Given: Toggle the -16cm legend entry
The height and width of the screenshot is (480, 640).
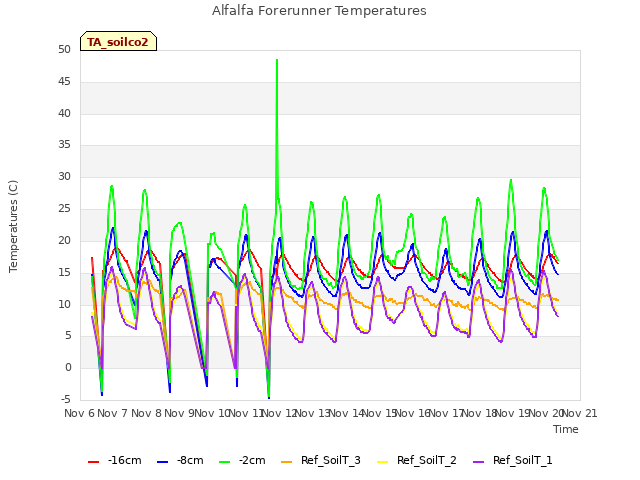Looking at the screenshot, I should (x=115, y=460).
